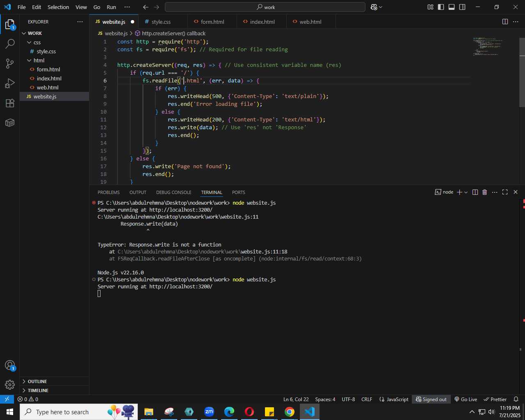Click CRLF end of line setting

(367, 399)
